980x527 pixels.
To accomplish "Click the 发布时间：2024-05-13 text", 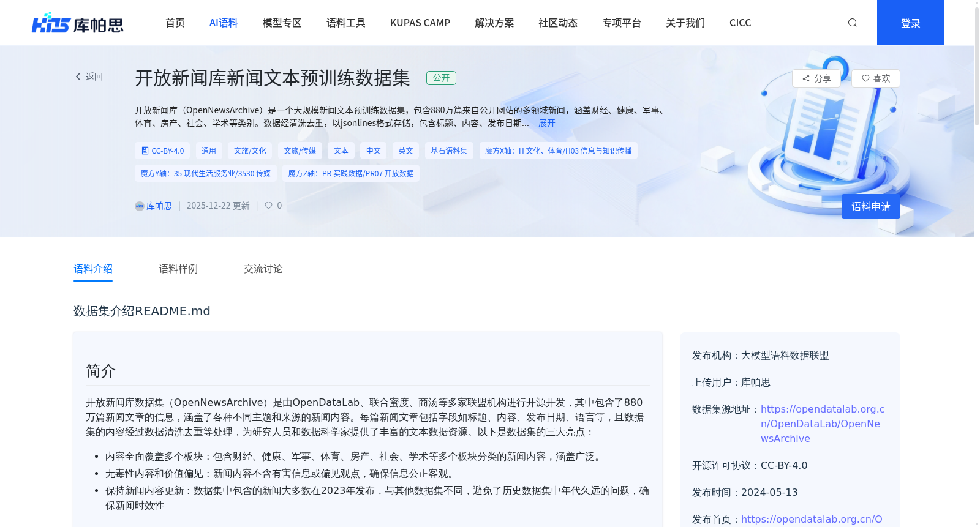I will tap(745, 493).
